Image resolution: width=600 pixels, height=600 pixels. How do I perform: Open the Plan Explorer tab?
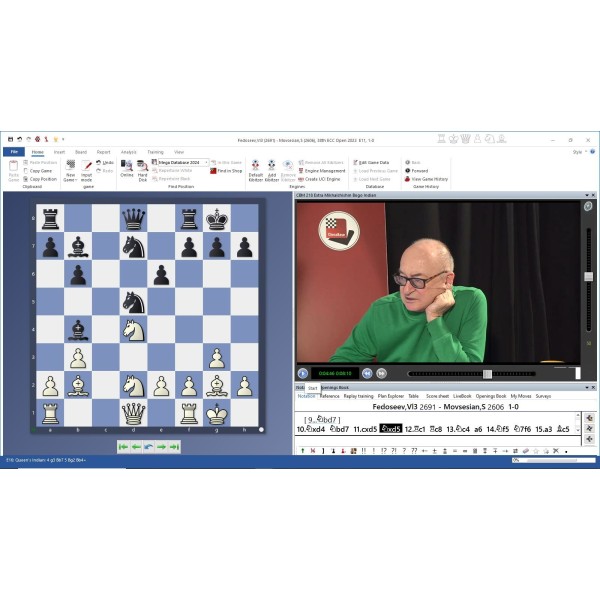(x=391, y=396)
